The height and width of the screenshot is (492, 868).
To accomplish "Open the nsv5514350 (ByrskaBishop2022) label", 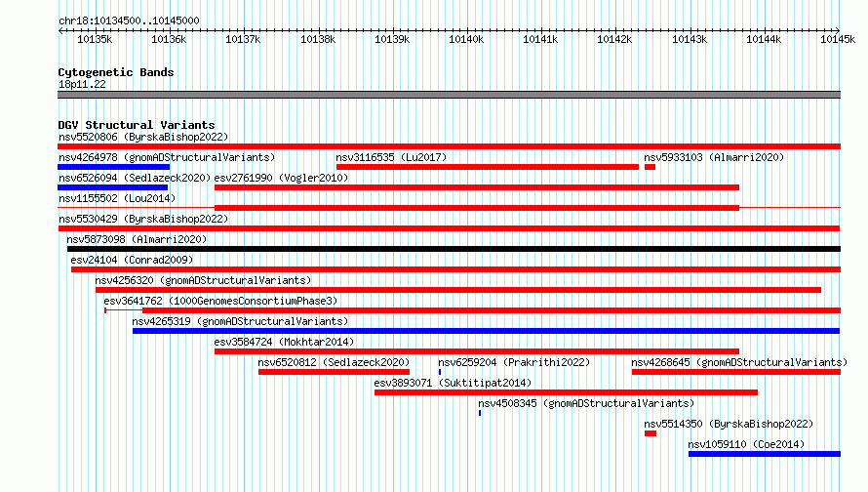I will (x=729, y=424).
